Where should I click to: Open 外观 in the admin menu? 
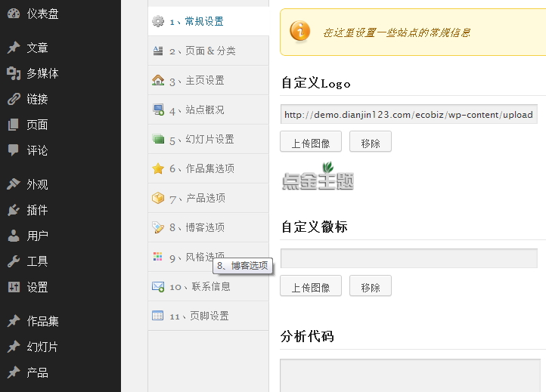tap(37, 184)
